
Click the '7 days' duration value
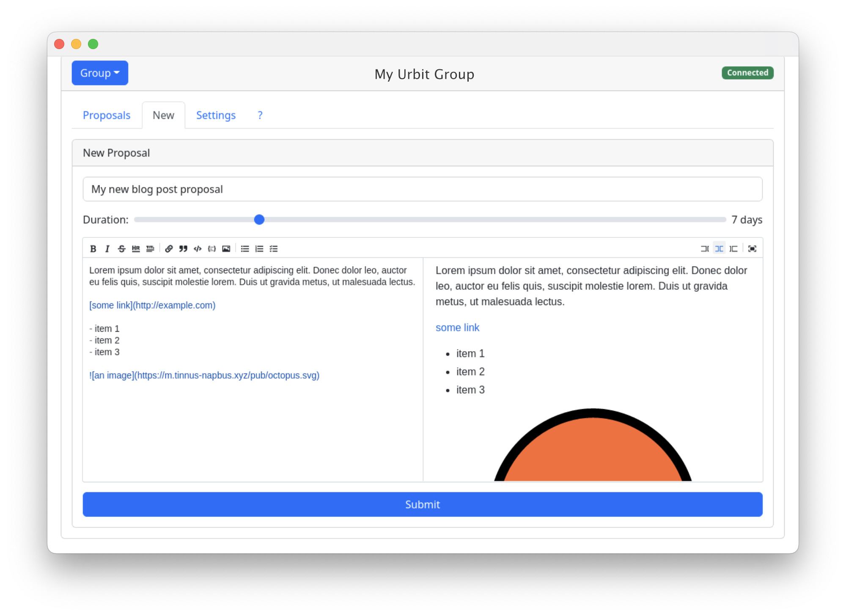coord(747,220)
